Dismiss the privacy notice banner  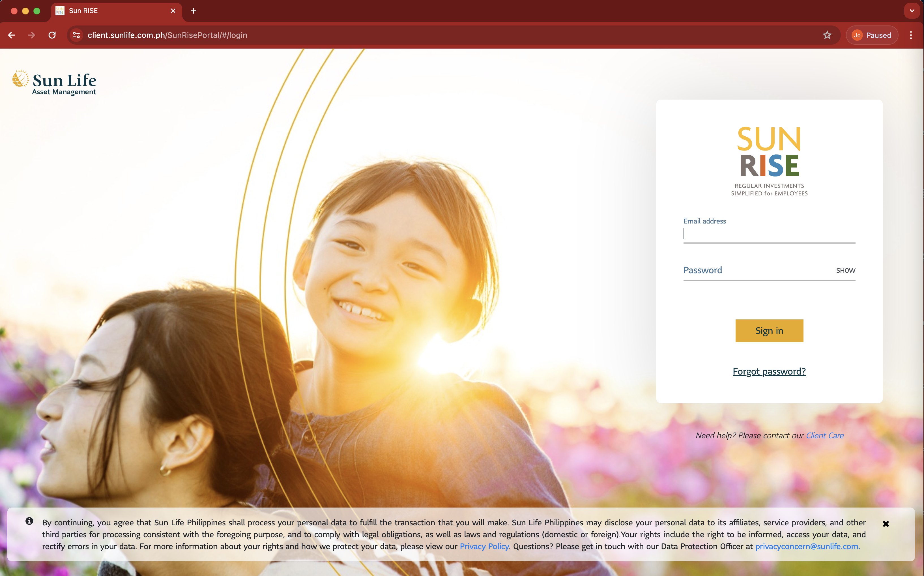[x=886, y=524]
